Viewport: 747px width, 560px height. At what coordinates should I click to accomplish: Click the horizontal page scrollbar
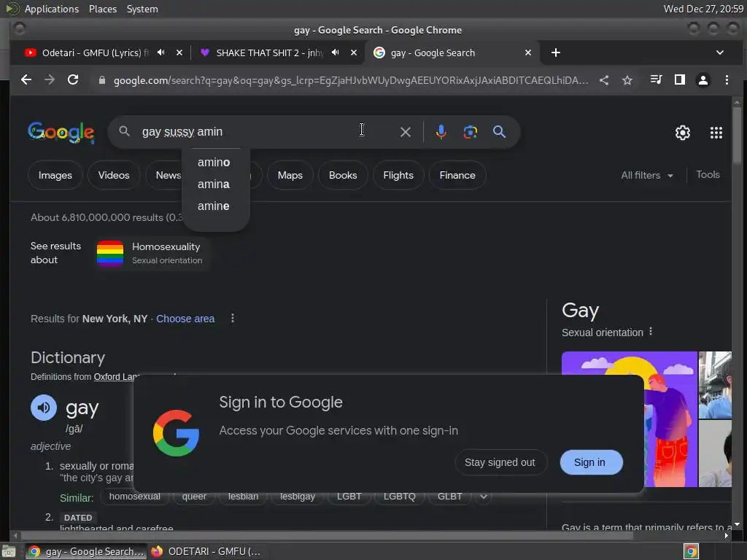click(326, 536)
